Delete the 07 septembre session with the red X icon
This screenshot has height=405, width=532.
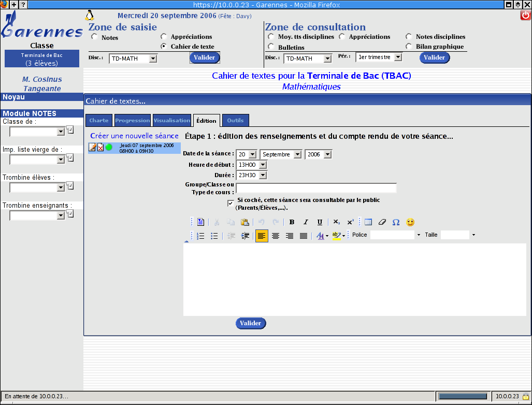[100, 147]
